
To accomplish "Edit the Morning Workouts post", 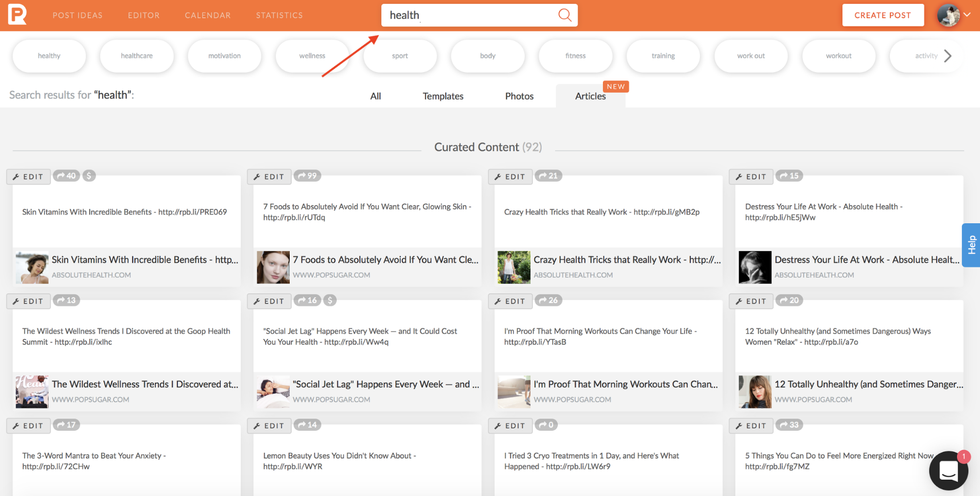I will [x=510, y=301].
